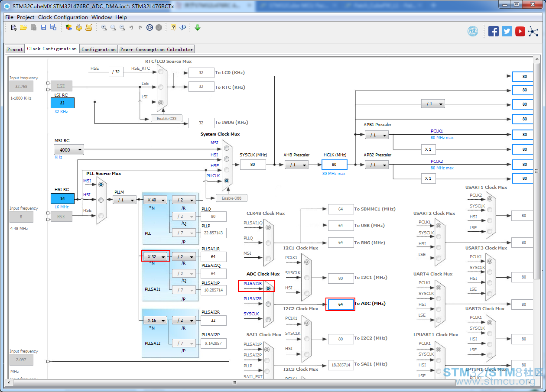The height and width of the screenshot is (392, 546).
Task: Click the blue 10-year badge icon
Action: pyautogui.click(x=473, y=31)
